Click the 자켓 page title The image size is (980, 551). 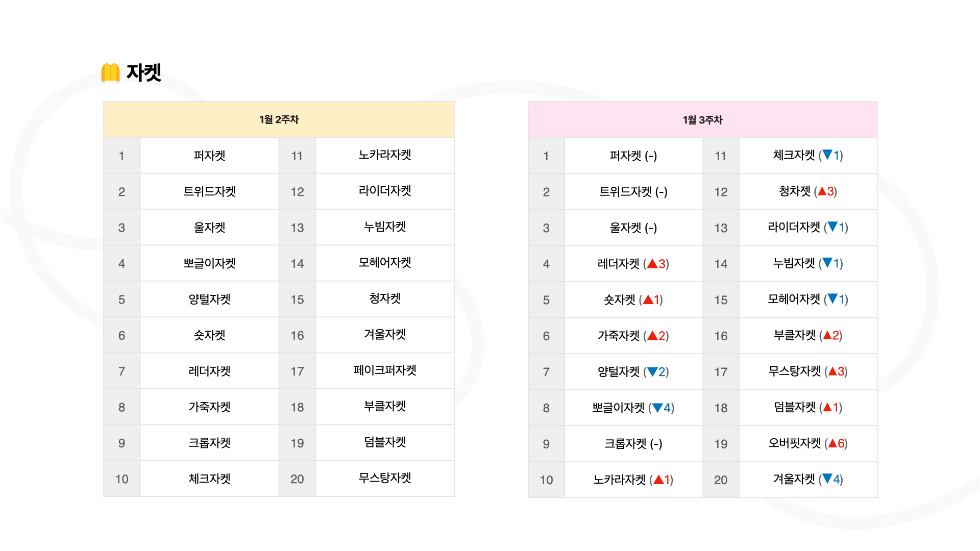143,72
